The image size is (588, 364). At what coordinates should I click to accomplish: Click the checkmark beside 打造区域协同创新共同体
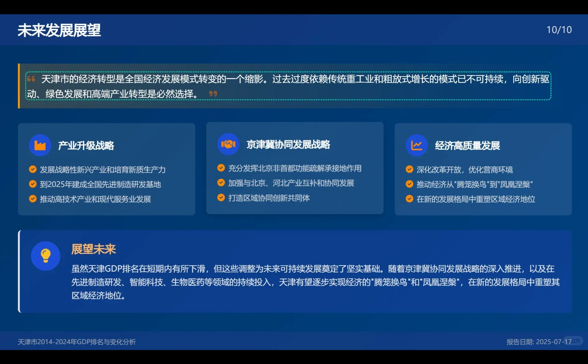click(221, 197)
